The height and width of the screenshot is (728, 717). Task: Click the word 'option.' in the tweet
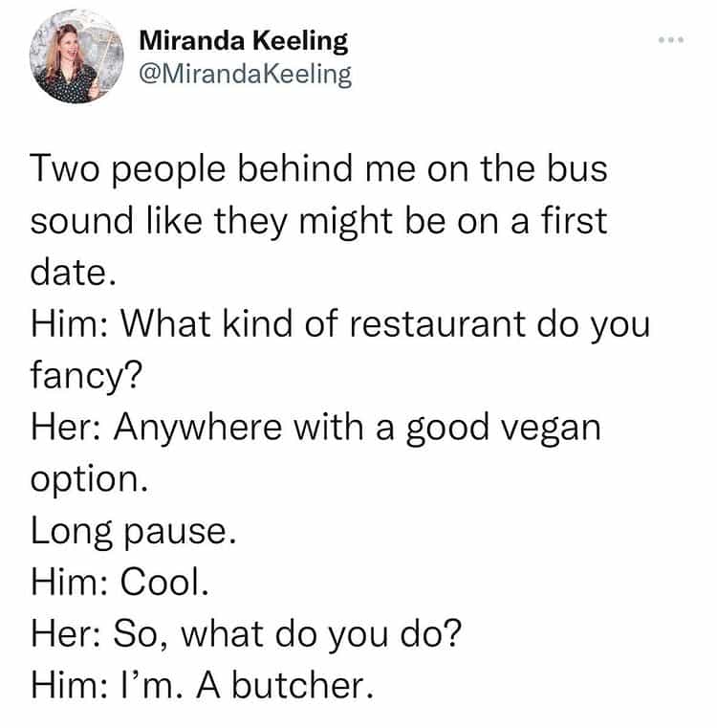[x=89, y=477]
